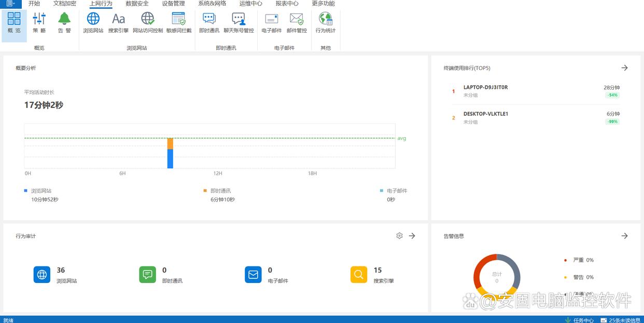Open 网站访问控制 in the ribbon

[x=148, y=23]
